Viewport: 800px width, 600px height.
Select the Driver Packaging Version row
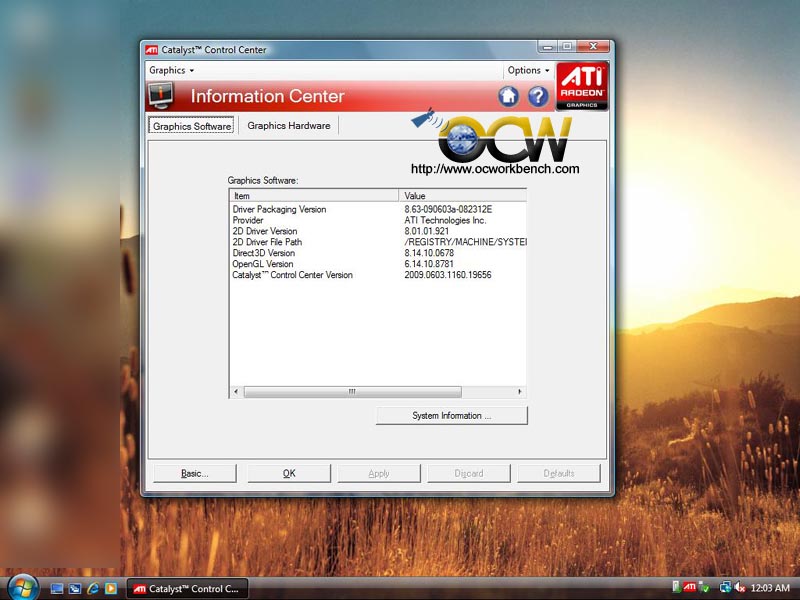tap(378, 209)
